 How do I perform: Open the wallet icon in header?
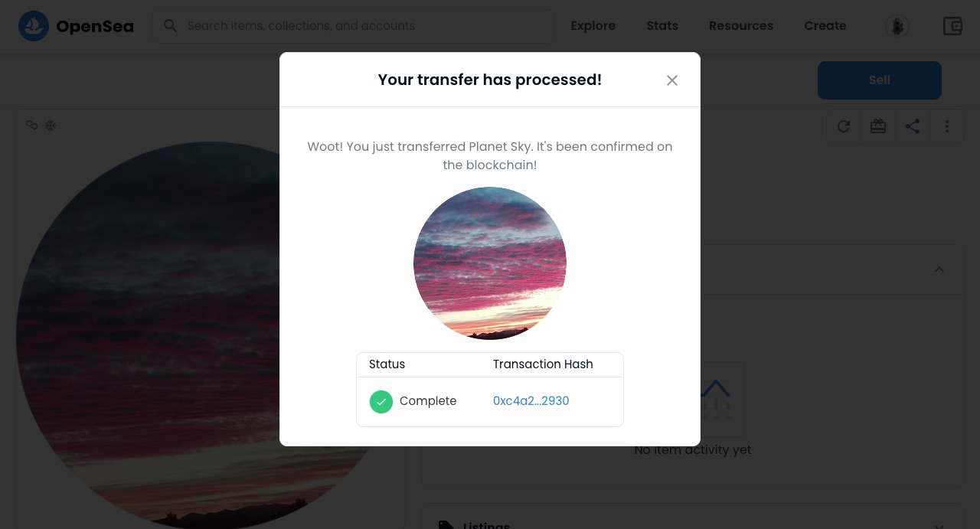tap(952, 26)
